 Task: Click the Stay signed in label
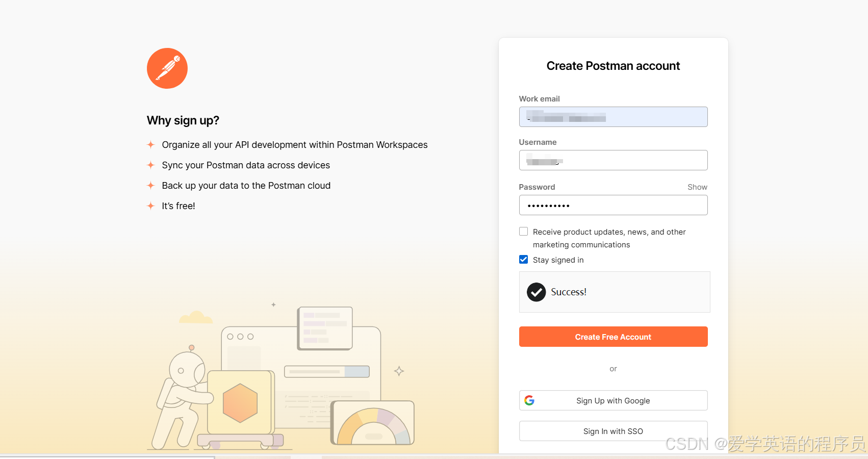(558, 260)
